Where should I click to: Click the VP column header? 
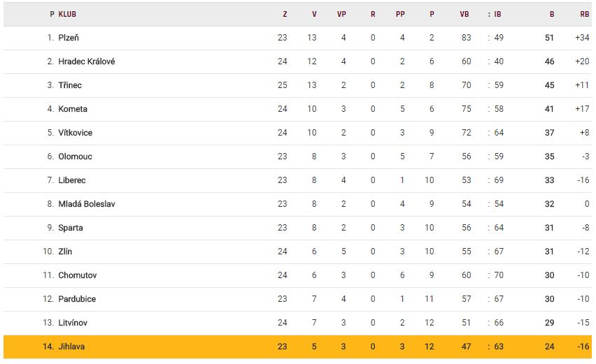point(341,14)
